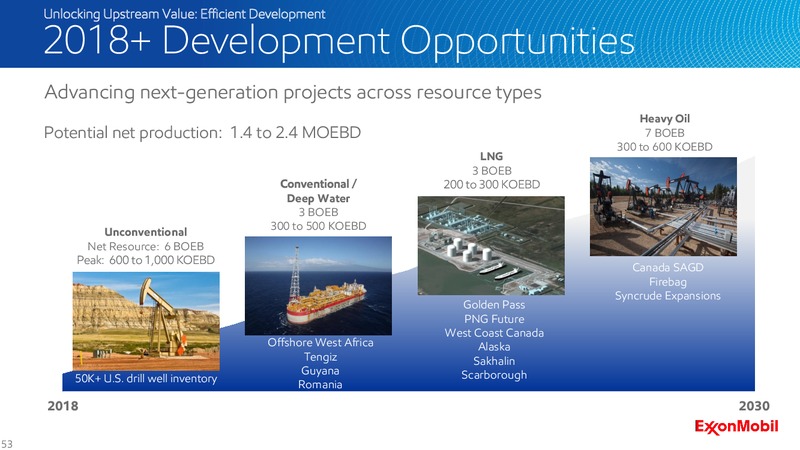Click '50K+ U.S. drill well inventory' caption
Viewport: 800px width, 450px height.
pyautogui.click(x=146, y=379)
